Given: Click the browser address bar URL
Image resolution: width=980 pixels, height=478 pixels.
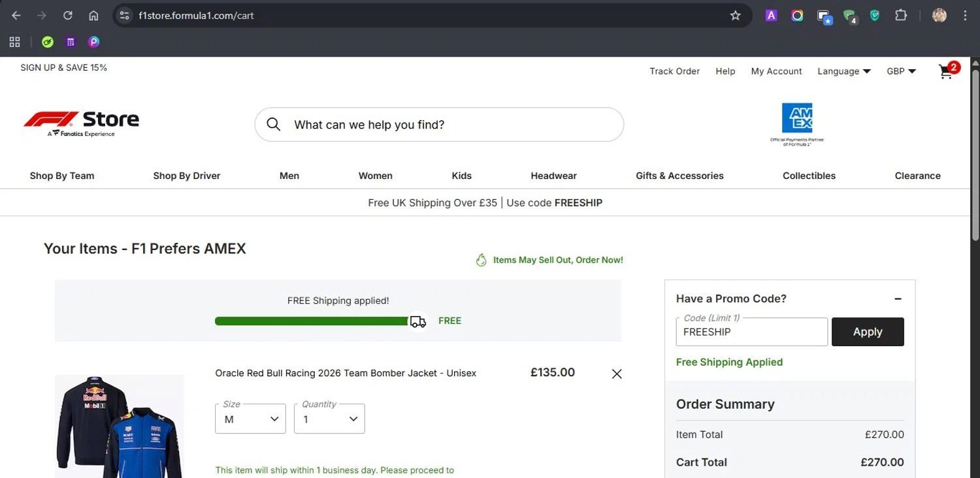Looking at the screenshot, I should pos(197,16).
